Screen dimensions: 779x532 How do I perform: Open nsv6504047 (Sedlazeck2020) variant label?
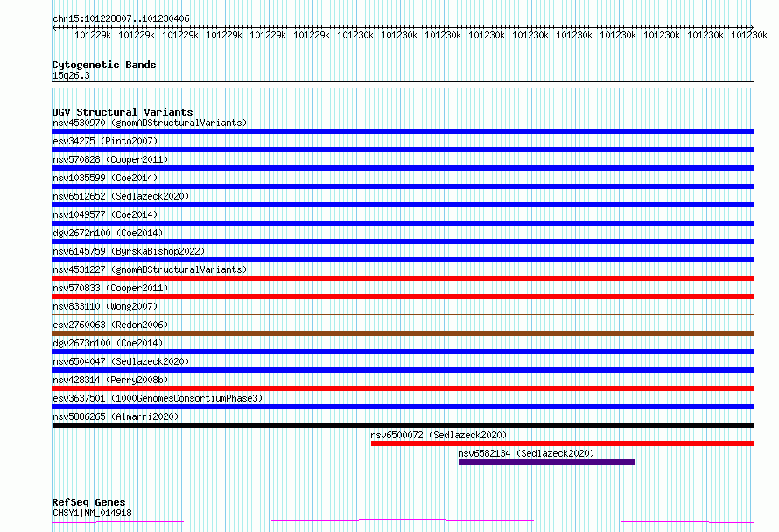coord(121,361)
